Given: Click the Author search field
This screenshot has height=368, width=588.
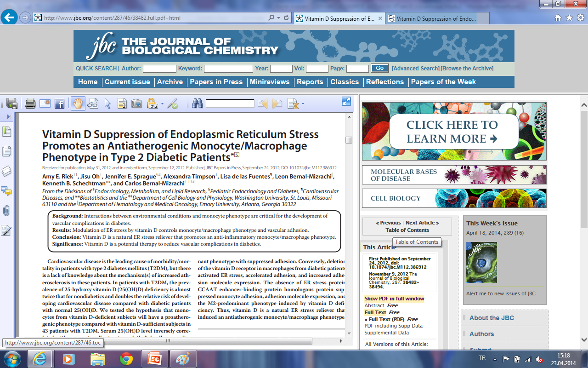Looking at the screenshot, I should tap(159, 69).
